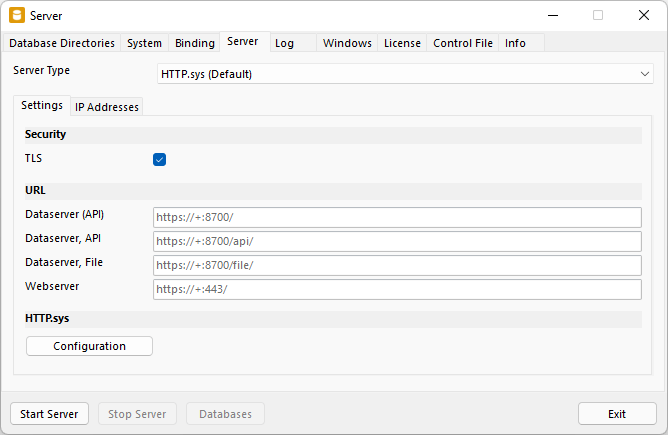The width and height of the screenshot is (668, 435).
Task: Open the License tab
Action: [x=402, y=43]
